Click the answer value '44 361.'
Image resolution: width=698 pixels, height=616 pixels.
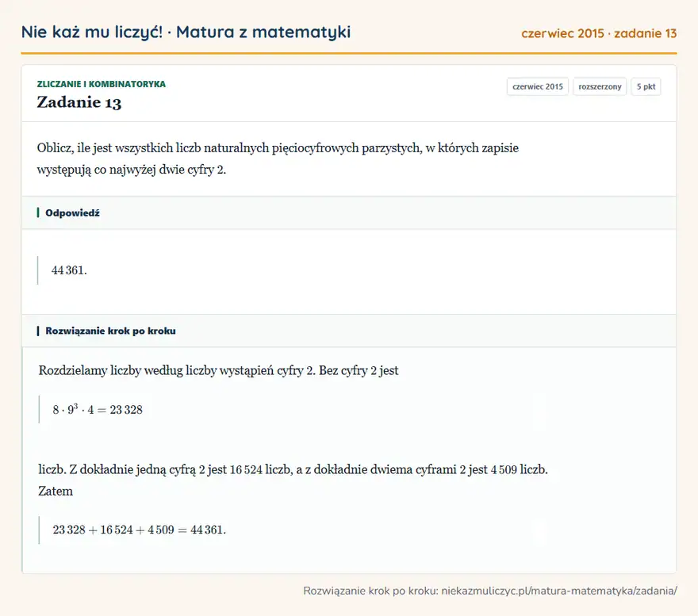click(x=69, y=270)
